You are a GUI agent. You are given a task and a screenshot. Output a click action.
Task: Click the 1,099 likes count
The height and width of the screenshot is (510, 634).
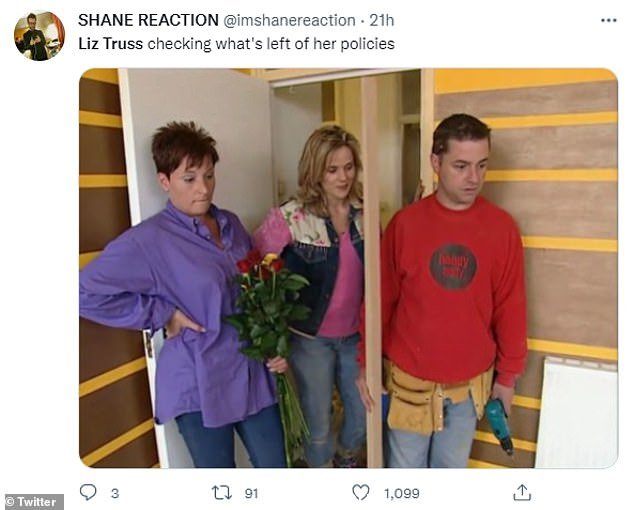pos(402,493)
